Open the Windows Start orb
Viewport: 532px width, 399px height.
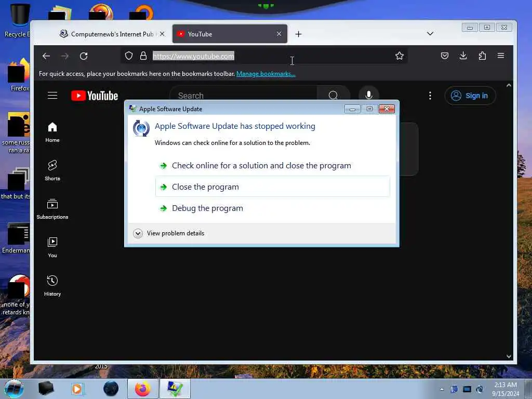(14, 389)
